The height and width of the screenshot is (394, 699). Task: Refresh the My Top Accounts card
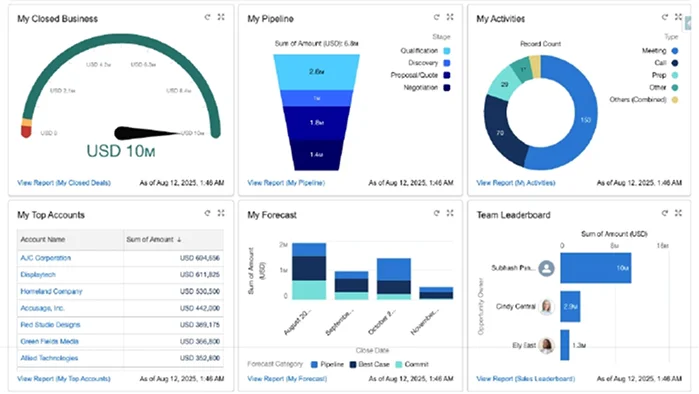point(207,213)
